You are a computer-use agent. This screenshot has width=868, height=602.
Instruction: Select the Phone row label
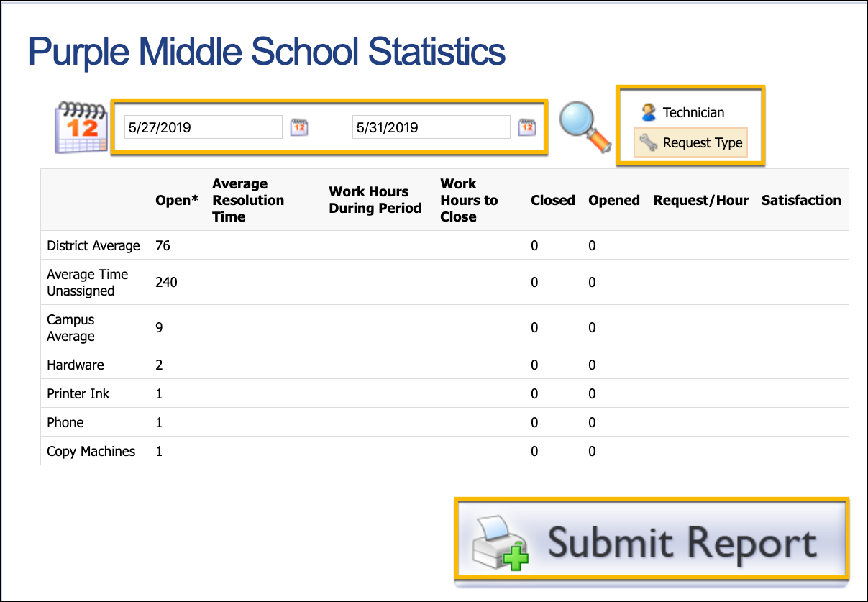[65, 422]
